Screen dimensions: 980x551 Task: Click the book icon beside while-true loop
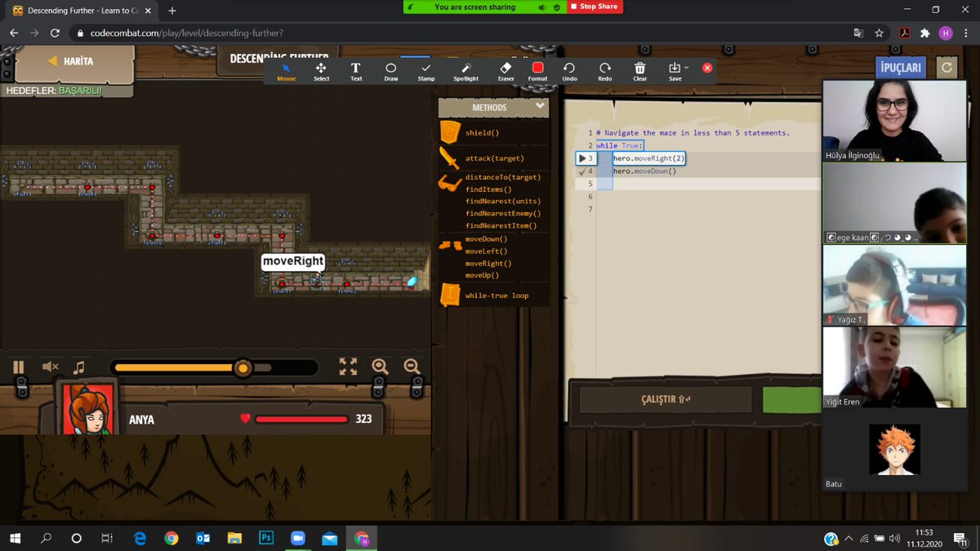point(449,295)
